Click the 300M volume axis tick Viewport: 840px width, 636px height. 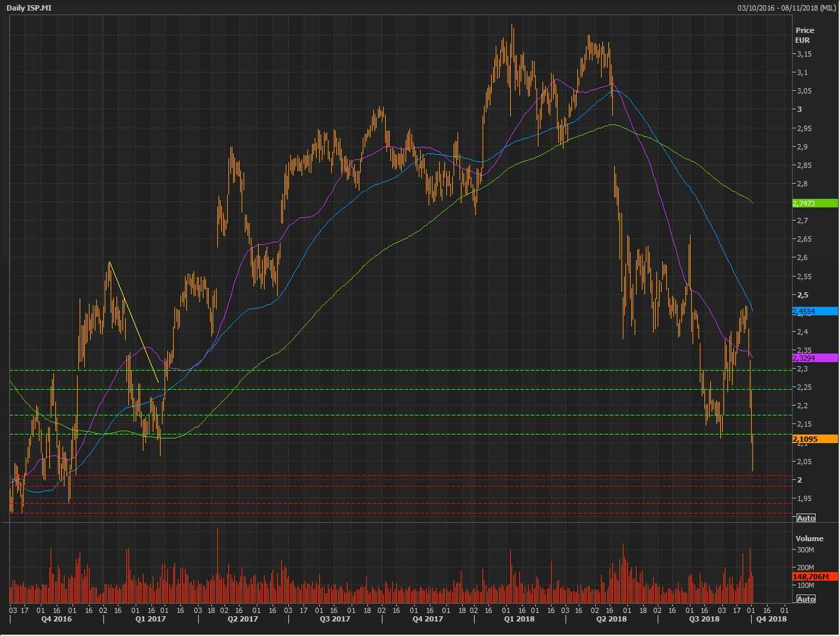(x=806, y=550)
